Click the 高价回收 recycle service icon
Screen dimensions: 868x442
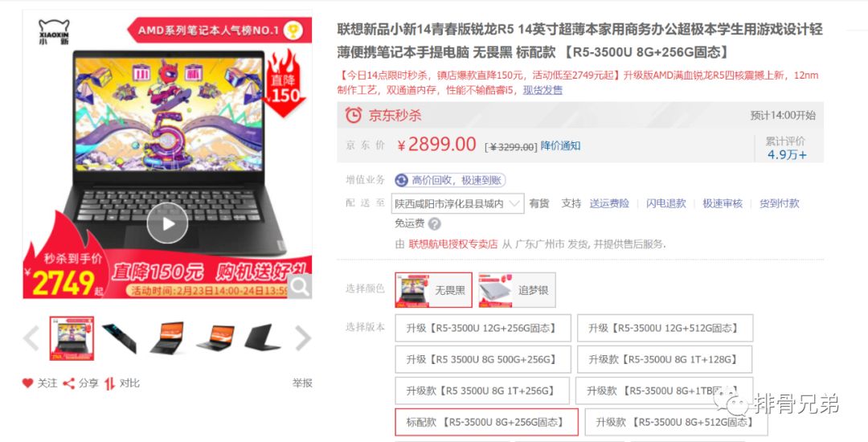pyautogui.click(x=401, y=180)
